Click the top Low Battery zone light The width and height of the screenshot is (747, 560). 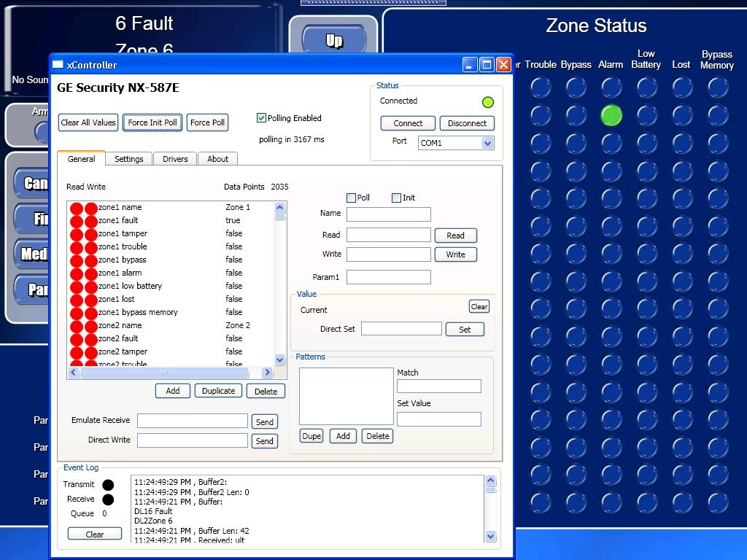pos(646,87)
